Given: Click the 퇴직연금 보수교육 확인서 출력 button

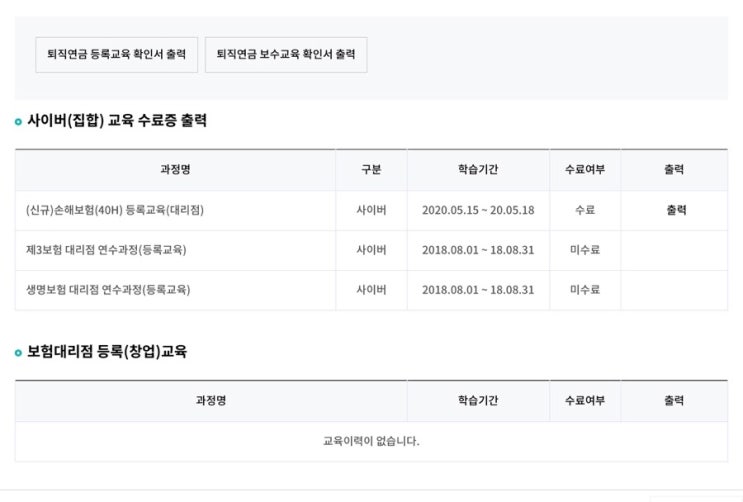Looking at the screenshot, I should click(286, 55).
